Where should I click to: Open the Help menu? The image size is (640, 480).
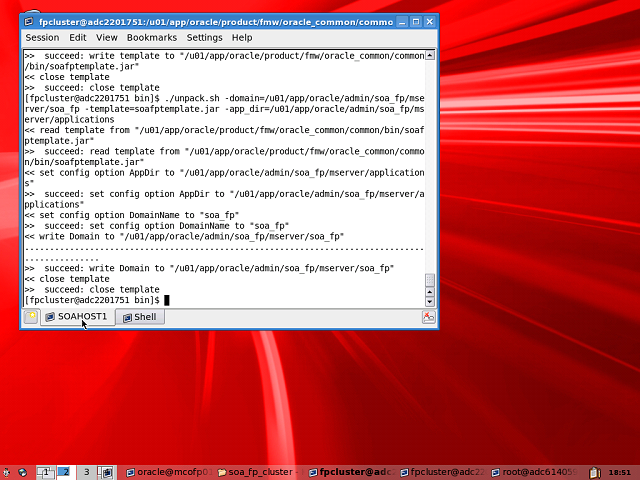pos(242,38)
